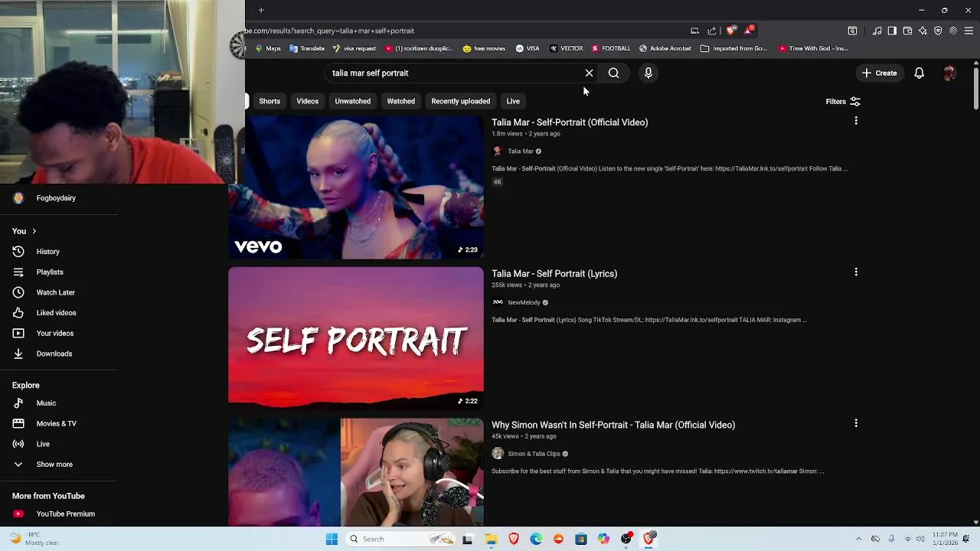Open File Explorer from the taskbar
980x551 pixels.
point(491,539)
